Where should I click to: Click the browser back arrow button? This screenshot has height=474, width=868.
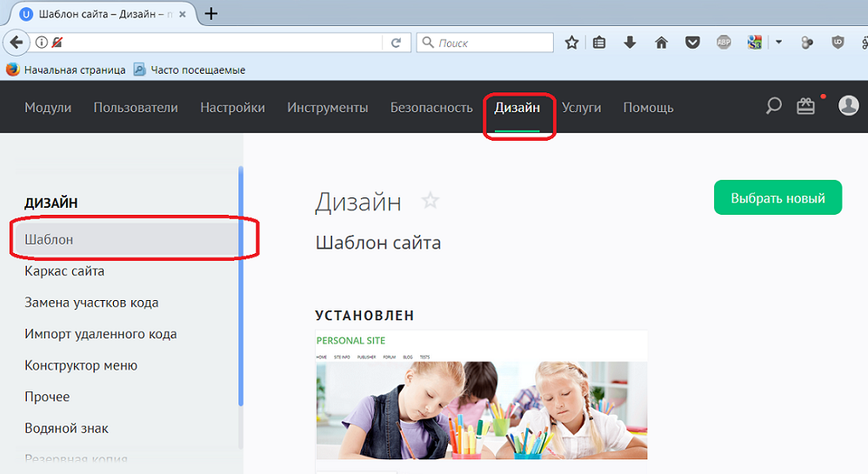coord(17,42)
